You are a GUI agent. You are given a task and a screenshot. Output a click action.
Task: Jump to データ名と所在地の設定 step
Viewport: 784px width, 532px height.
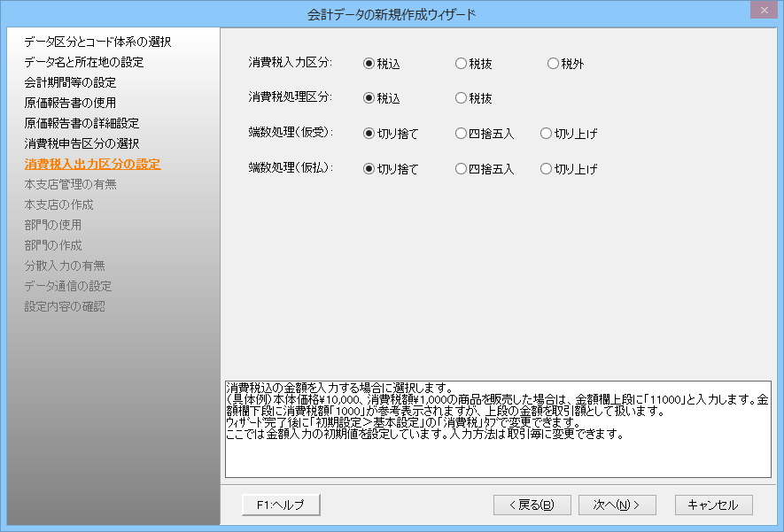[x=84, y=62]
